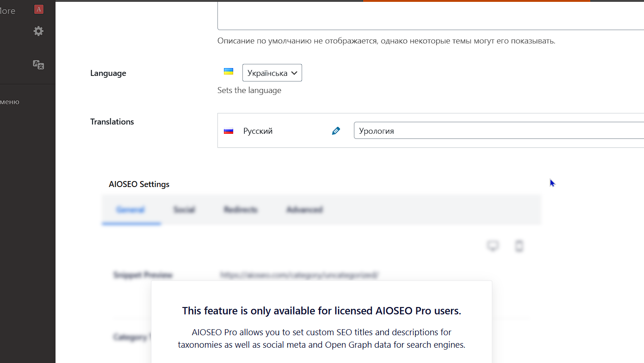Click the 'More' sidebar menu item
The height and width of the screenshot is (363, 644).
click(8, 11)
